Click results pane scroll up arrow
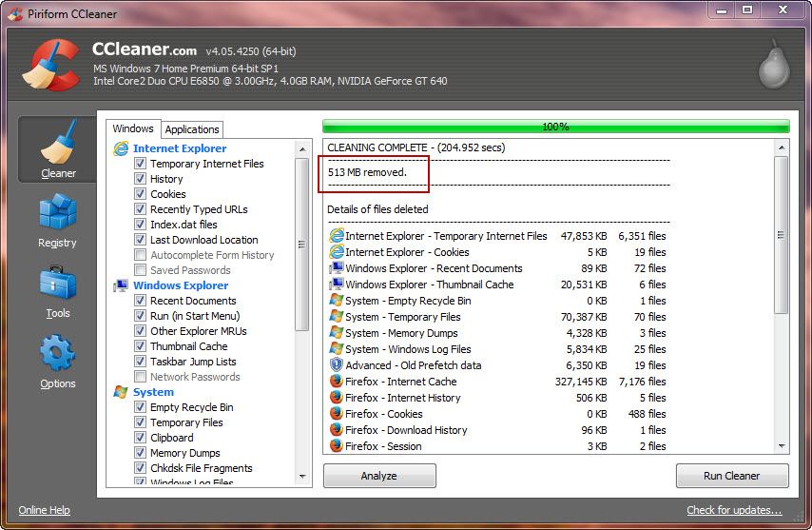This screenshot has height=530, width=812. [x=782, y=147]
